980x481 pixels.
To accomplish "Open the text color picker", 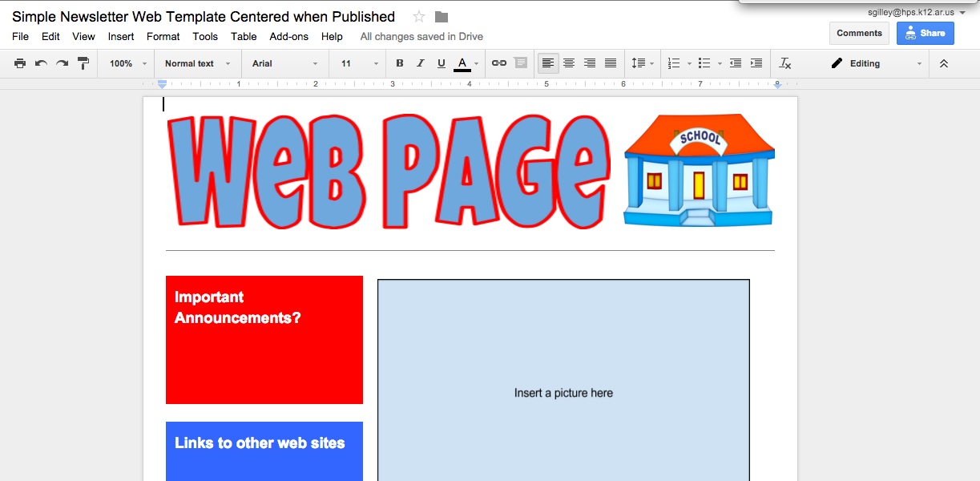I will (x=466, y=63).
